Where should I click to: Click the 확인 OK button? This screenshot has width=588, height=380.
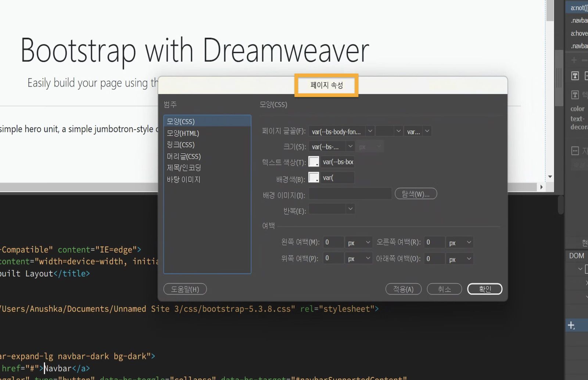[x=485, y=289]
